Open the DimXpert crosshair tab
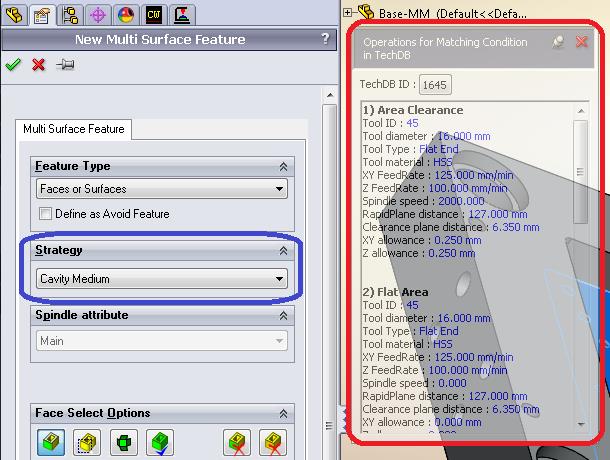The height and width of the screenshot is (460, 610). tap(98, 14)
